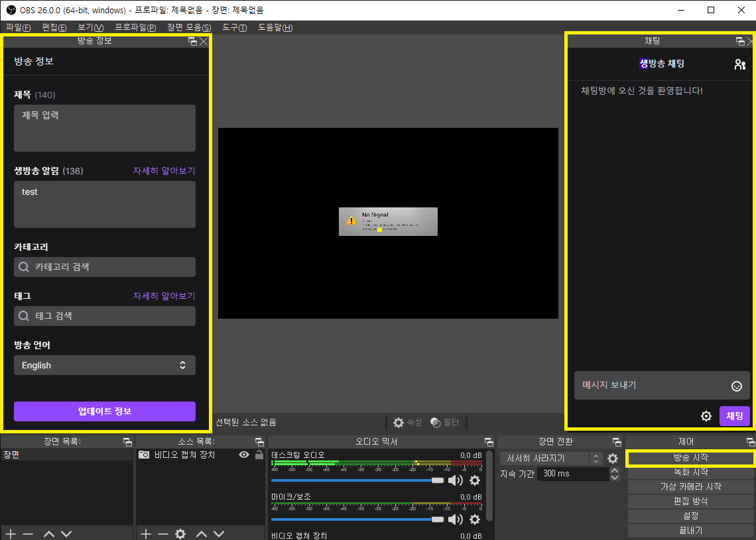The width and height of the screenshot is (756, 540).
Task: Click the audio mixer vertical scrollbar
Action: [x=489, y=486]
